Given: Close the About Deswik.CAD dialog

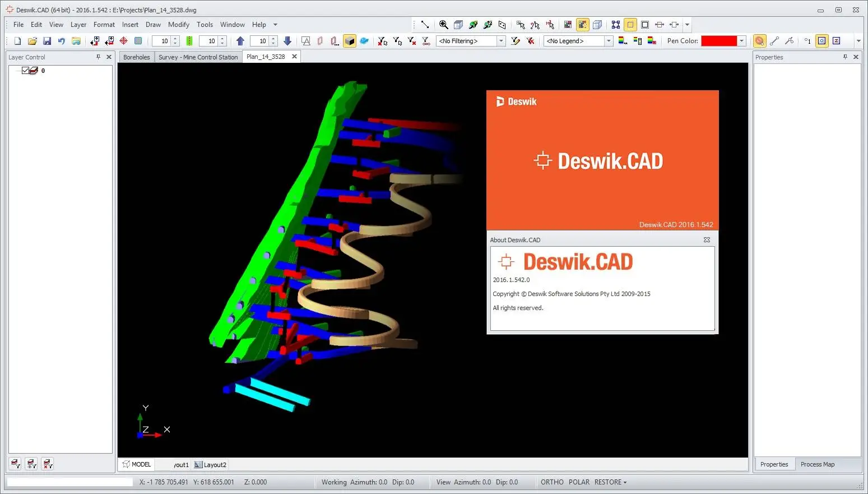Looking at the screenshot, I should (707, 239).
